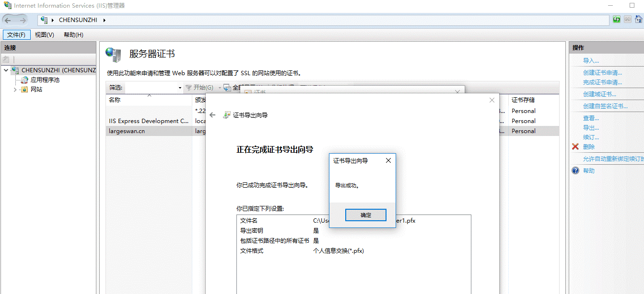Screen dimensions: 644x294
Task: Click the home icon in address bar
Action: coord(639,20)
